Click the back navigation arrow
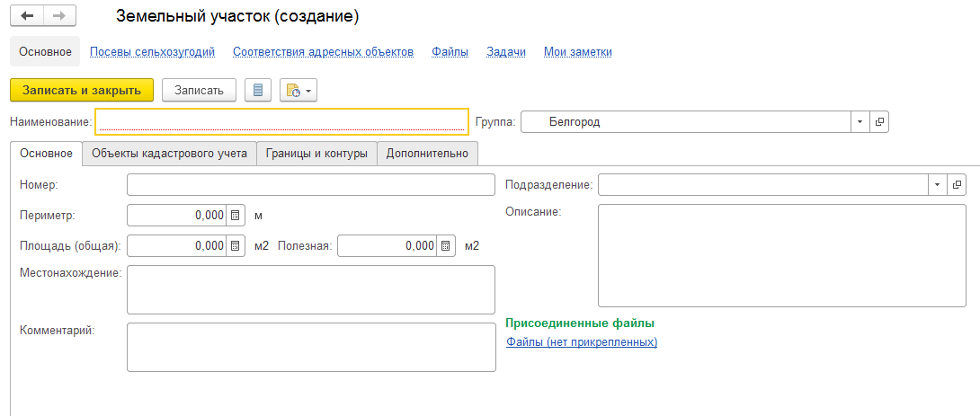This screenshot has height=416, width=980. [26, 17]
